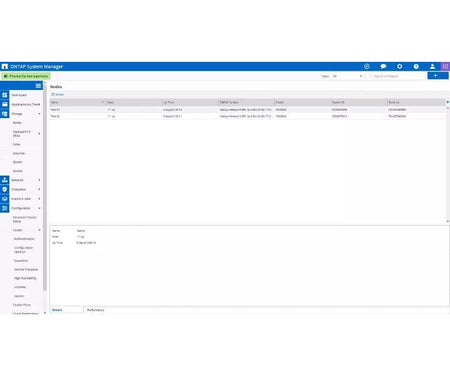Open the Type filter dropdown
Image resolution: width=450 pixels, height=375 pixels.
[347, 76]
